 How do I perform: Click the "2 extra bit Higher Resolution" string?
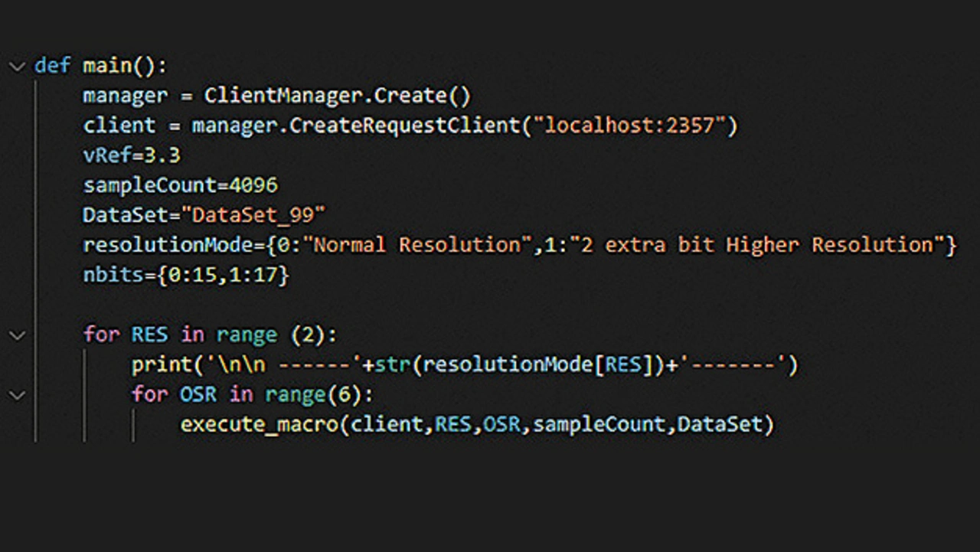755,245
